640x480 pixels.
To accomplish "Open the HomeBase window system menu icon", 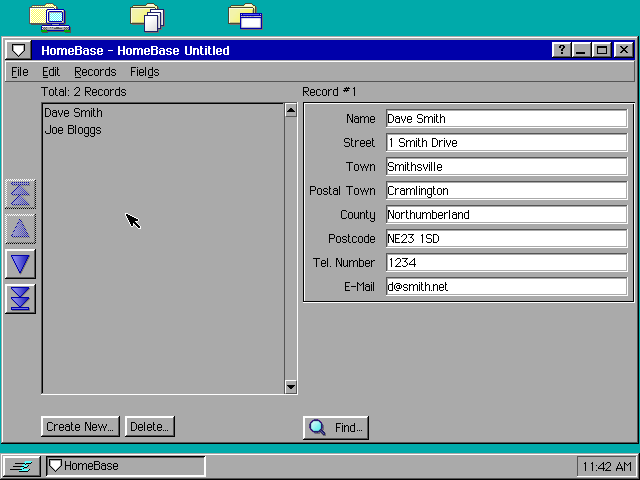I will (x=18, y=50).
